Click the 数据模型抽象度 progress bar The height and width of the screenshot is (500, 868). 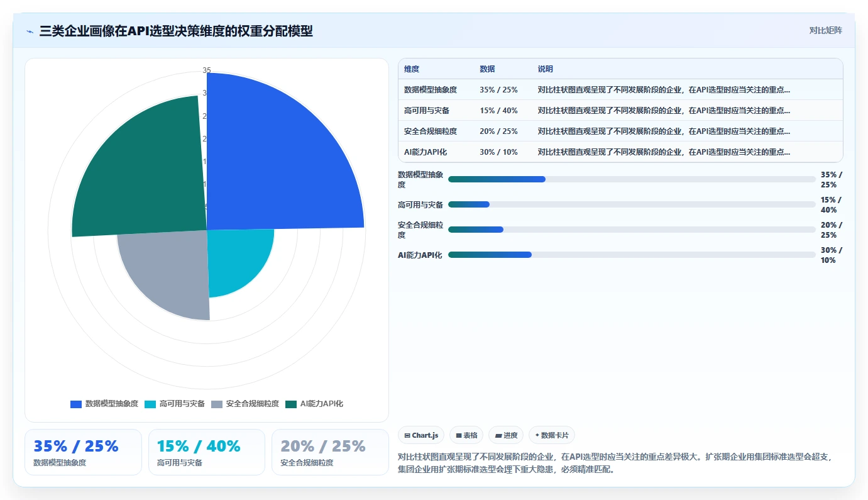pyautogui.click(x=632, y=179)
